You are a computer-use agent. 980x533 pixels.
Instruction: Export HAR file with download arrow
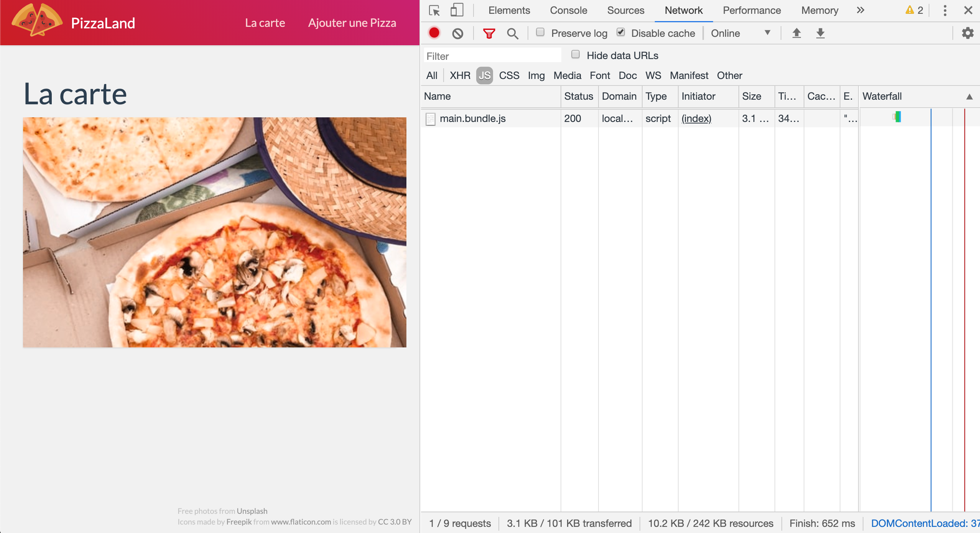tap(821, 33)
